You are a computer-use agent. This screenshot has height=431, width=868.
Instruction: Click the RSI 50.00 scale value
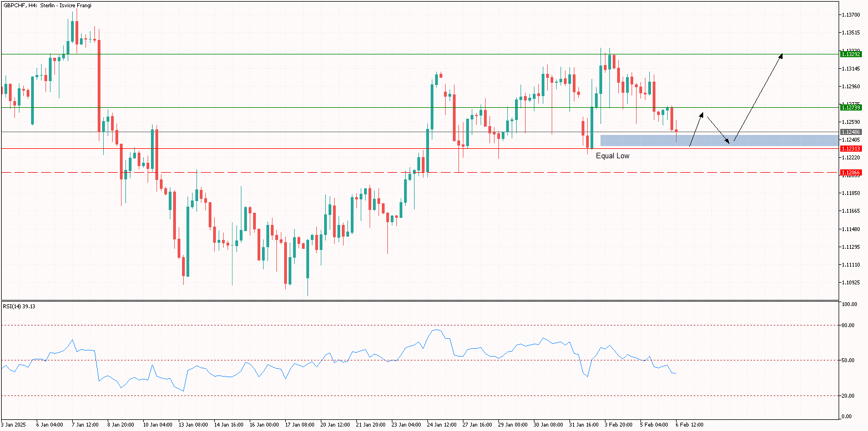click(849, 360)
